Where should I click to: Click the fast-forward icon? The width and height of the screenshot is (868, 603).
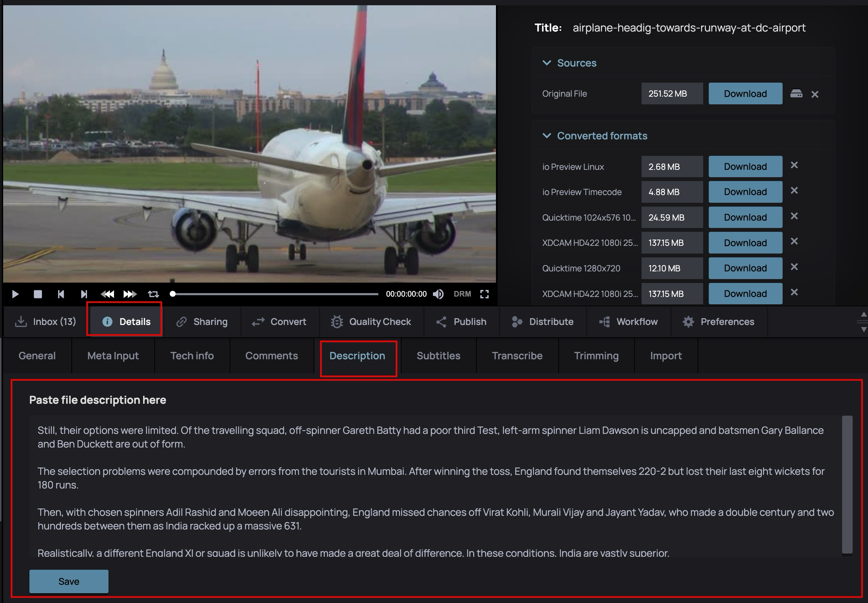click(130, 294)
